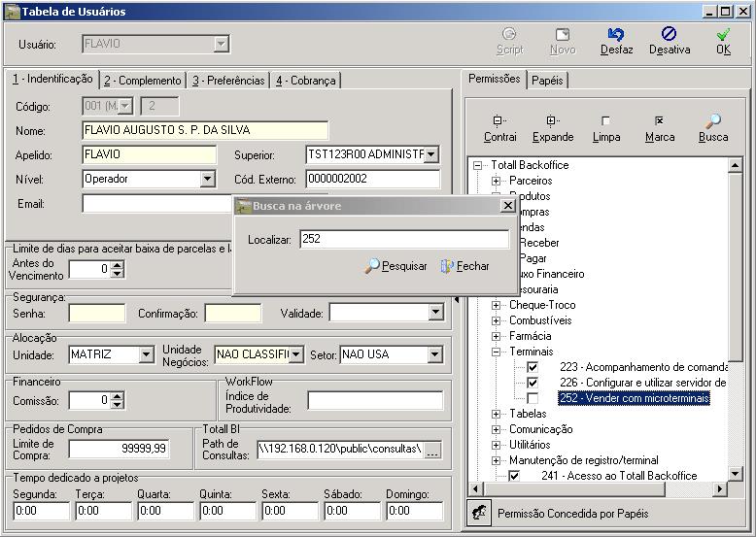Image resolution: width=756 pixels, height=537 pixels.
Task: Switch to 4 - Cobrança tab
Action: (x=306, y=81)
